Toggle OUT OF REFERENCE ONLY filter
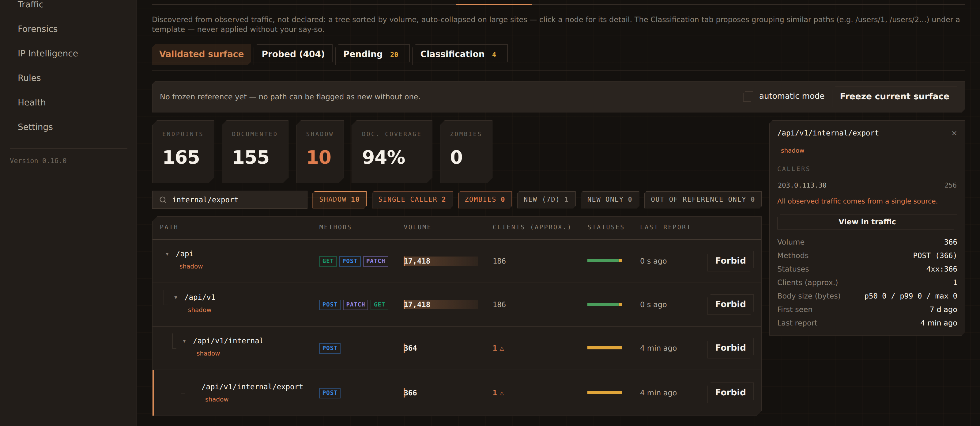The height and width of the screenshot is (426, 980). pos(703,200)
